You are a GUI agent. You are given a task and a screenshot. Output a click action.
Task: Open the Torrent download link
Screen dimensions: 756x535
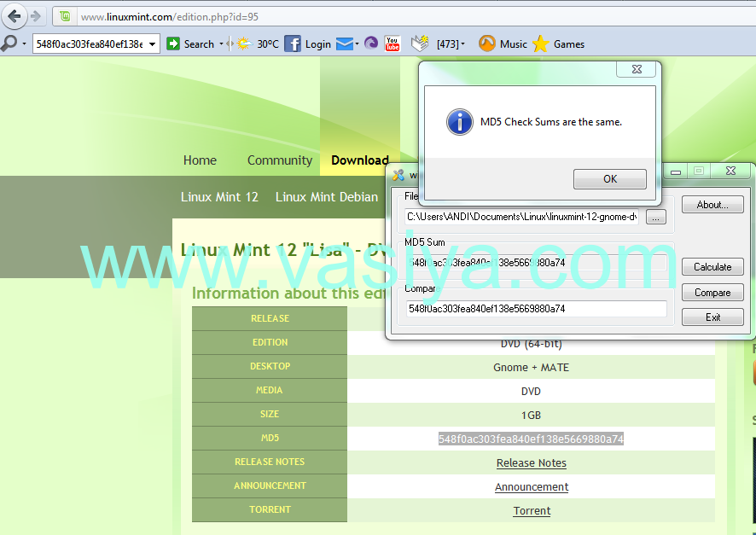coord(532,510)
